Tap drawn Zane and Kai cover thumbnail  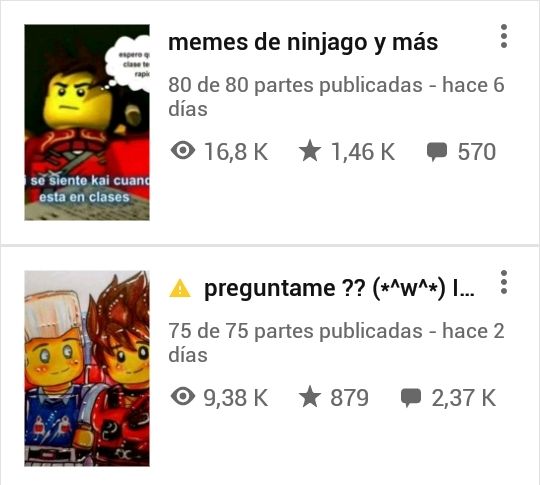point(87,369)
